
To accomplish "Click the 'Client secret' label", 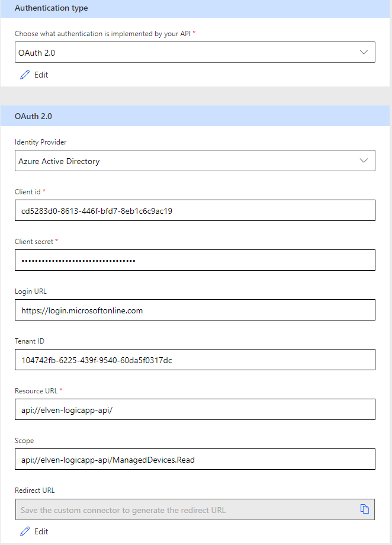I will coord(34,242).
